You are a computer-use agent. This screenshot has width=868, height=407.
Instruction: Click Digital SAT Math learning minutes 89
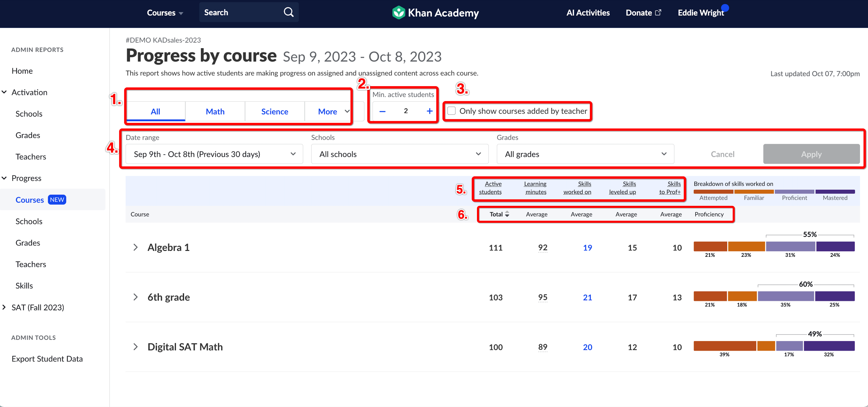[543, 347]
